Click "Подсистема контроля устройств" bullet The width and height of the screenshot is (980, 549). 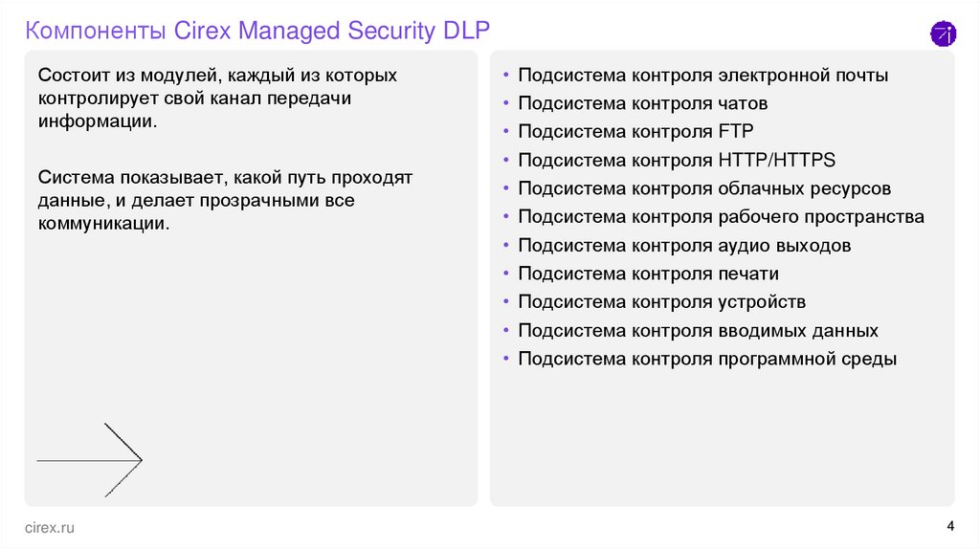click(661, 302)
